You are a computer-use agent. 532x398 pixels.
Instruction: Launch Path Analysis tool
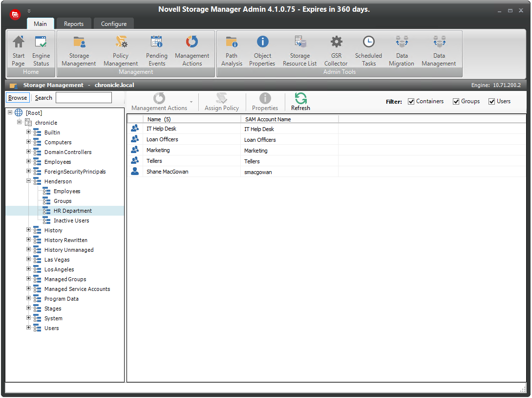[232, 51]
